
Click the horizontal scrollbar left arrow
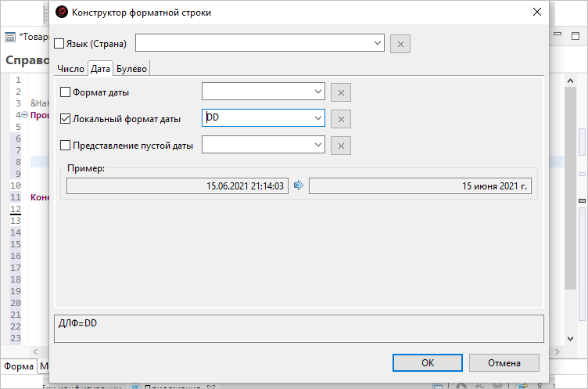tap(35, 352)
